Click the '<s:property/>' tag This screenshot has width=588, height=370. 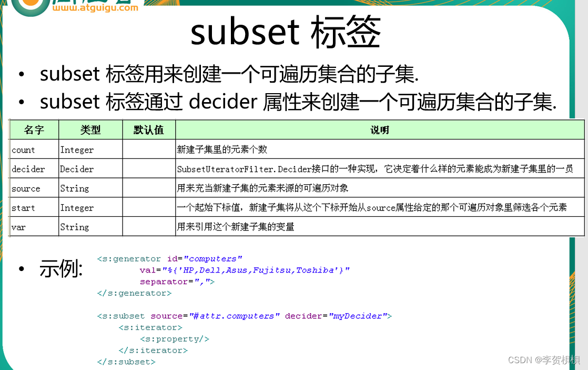175,339
